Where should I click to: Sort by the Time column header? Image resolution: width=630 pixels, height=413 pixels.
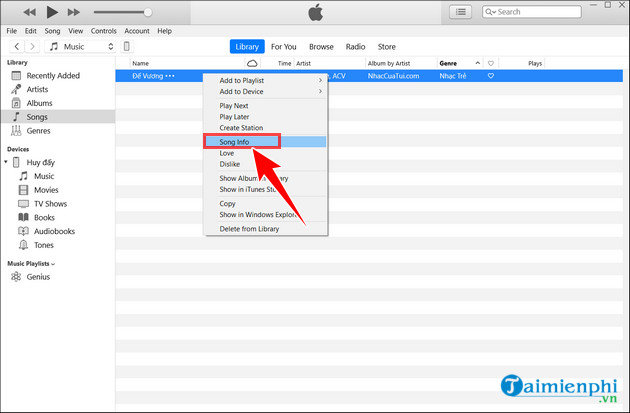(x=284, y=63)
